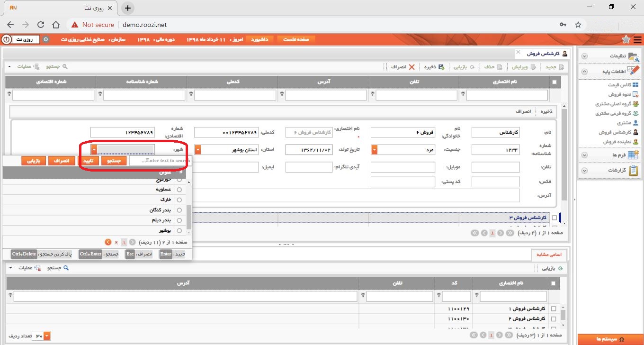Viewport: 644px width, 345px height.
Task: Select the بوشهر radio button
Action: pyautogui.click(x=179, y=231)
